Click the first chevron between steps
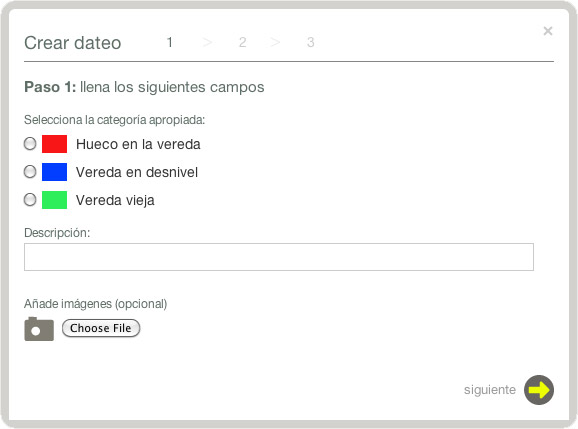 point(207,42)
